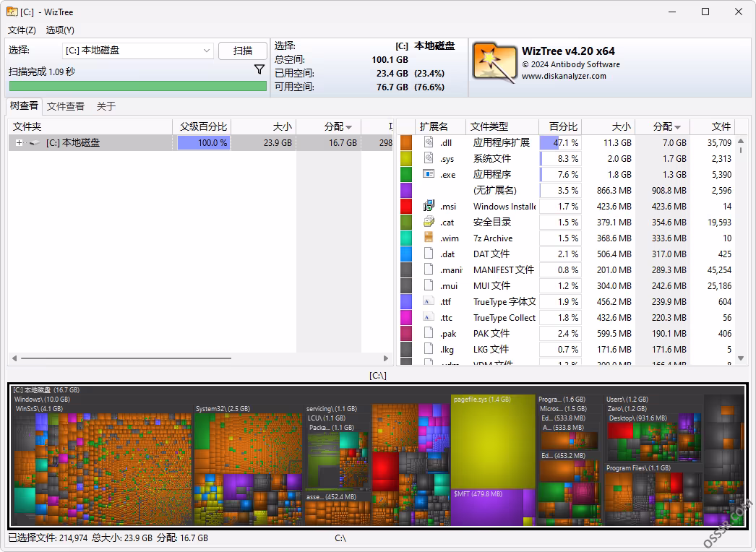The width and height of the screenshot is (756, 552).
Task: Sort by 大小 column in folder pane
Action: [263, 126]
